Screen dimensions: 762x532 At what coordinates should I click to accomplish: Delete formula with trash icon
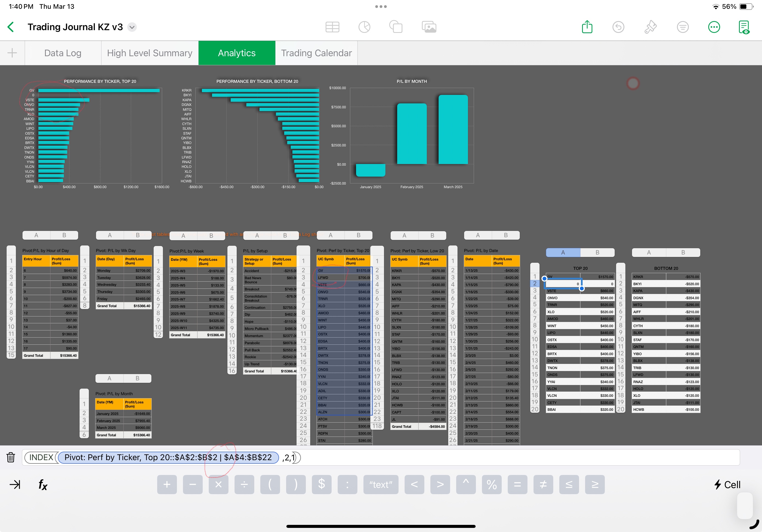(x=11, y=457)
